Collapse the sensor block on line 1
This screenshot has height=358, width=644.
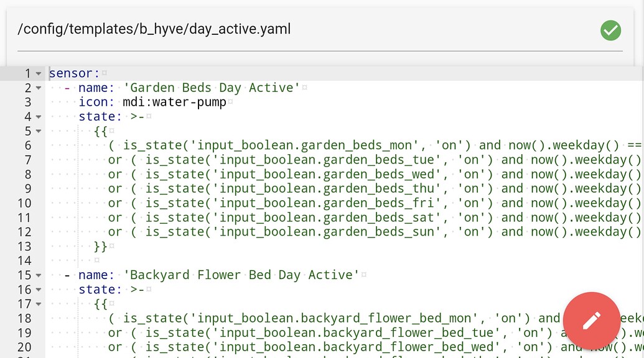(39, 73)
